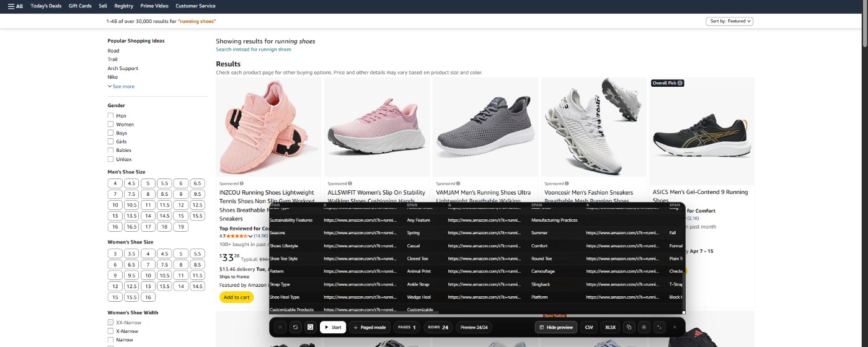The height and width of the screenshot is (347, 868).
Task: Open the Paged mode selector
Action: click(x=370, y=327)
